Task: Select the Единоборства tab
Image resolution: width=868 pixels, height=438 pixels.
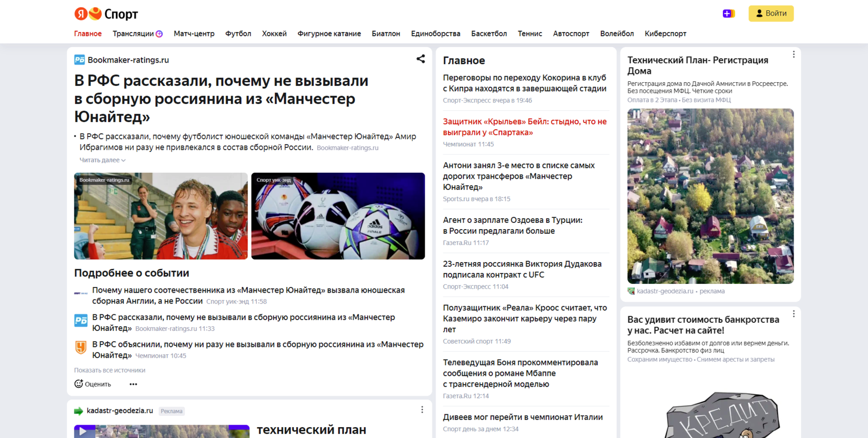Action: (x=436, y=34)
